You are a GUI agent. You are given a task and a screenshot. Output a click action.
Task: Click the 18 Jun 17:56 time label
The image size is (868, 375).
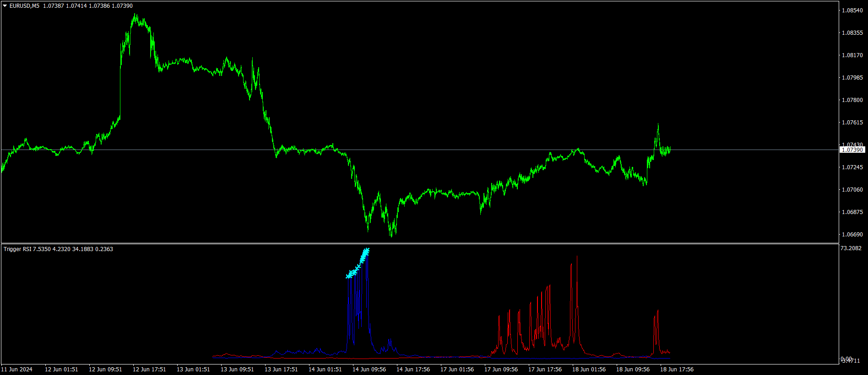click(x=677, y=370)
